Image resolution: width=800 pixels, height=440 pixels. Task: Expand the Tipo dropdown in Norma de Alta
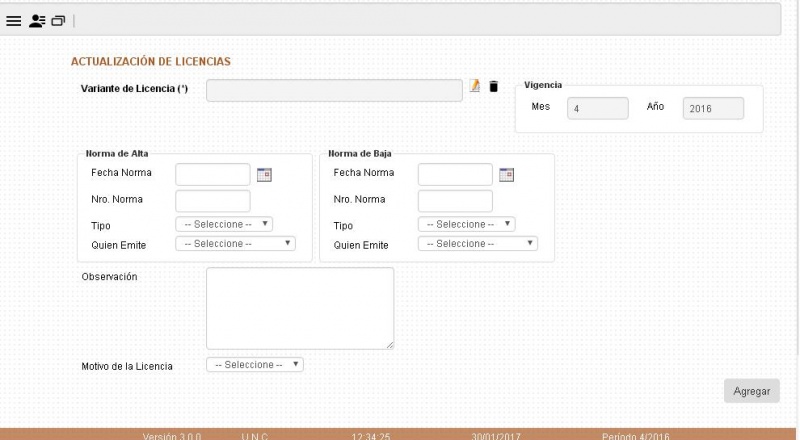coord(224,224)
